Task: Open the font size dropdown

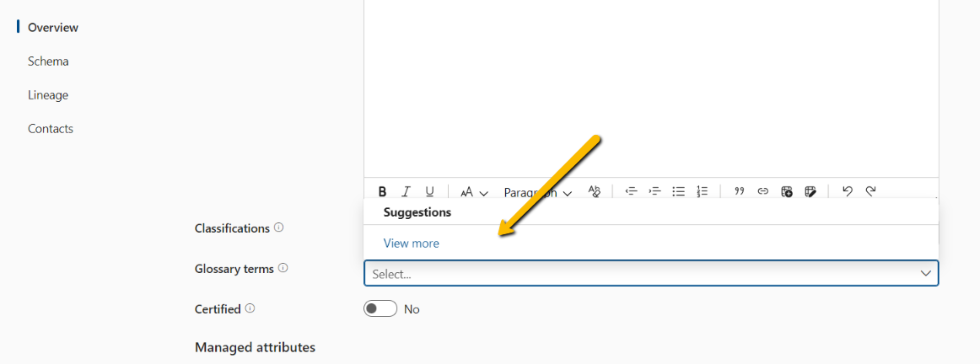Action: (x=474, y=192)
